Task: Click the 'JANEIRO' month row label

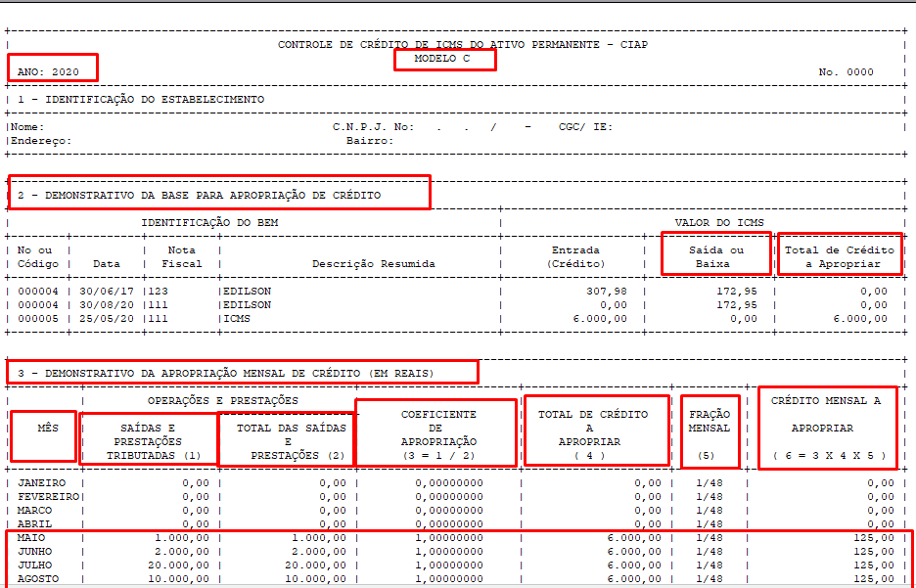Action: (41, 483)
